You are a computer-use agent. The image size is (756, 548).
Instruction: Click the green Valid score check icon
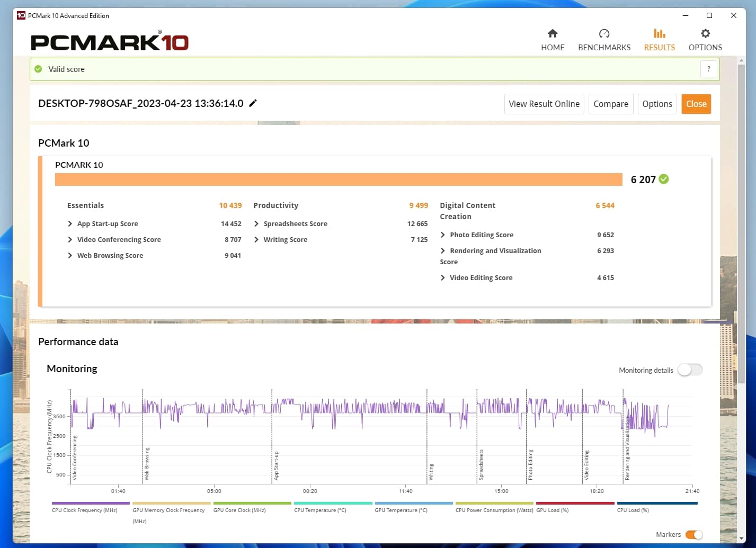pyautogui.click(x=38, y=69)
